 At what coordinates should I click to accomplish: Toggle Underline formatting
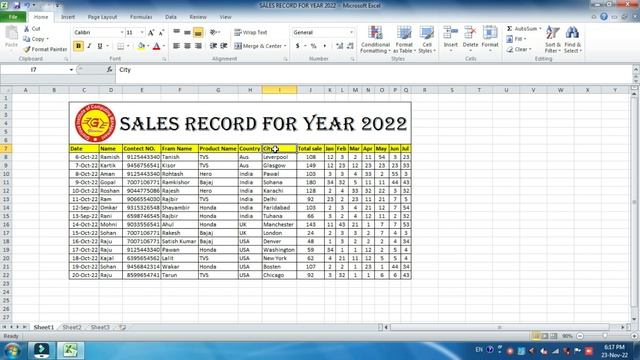[100, 46]
